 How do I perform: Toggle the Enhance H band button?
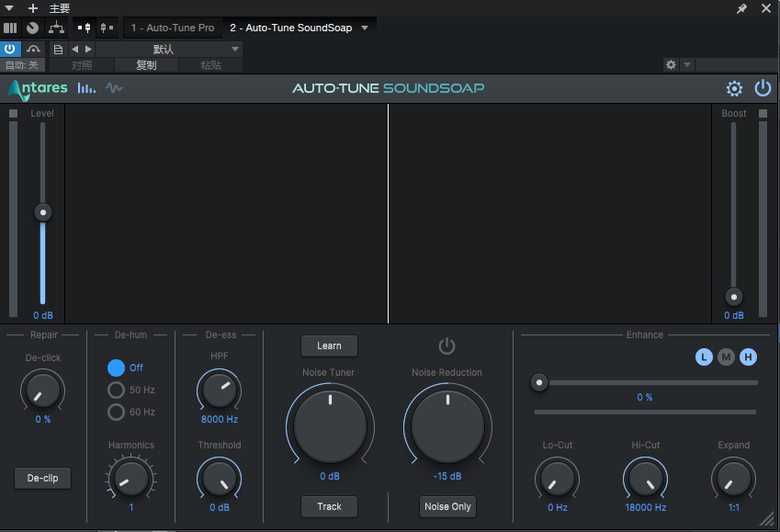(x=748, y=357)
